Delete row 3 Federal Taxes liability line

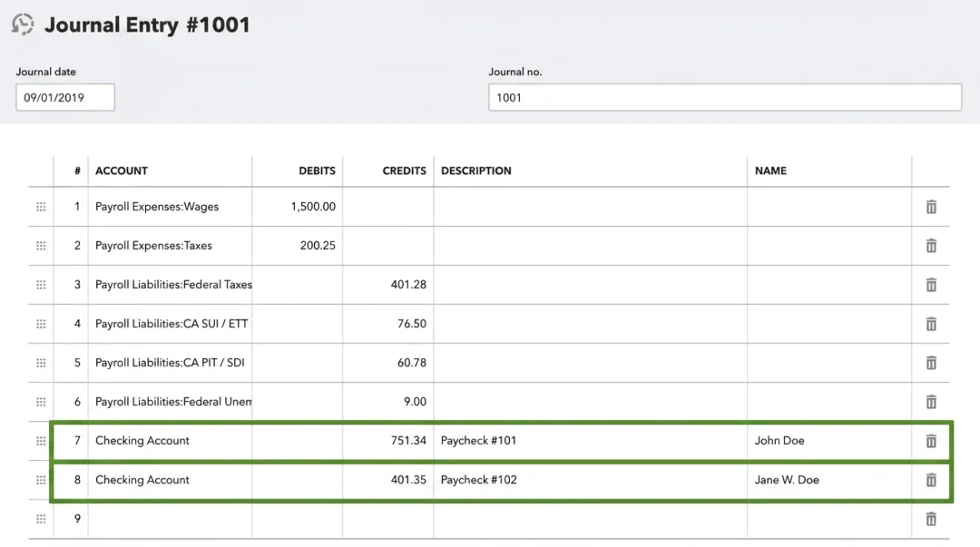click(x=931, y=285)
